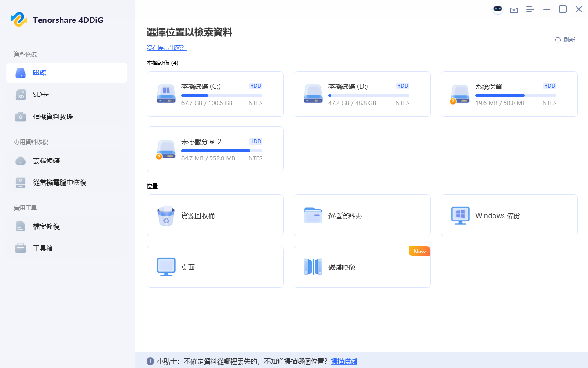Click the 19.6 MB / 50.0 MB text
This screenshot has height=368, width=588.
tap(500, 103)
